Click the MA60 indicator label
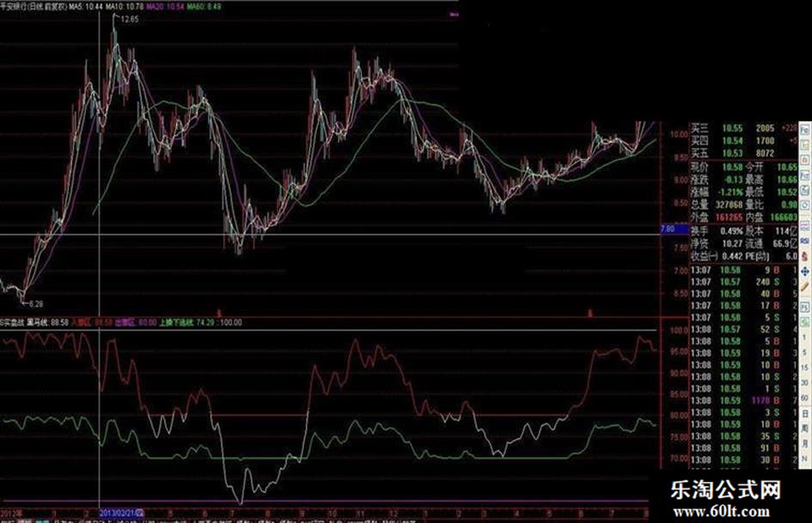This screenshot has height=523, width=812. tap(204, 7)
